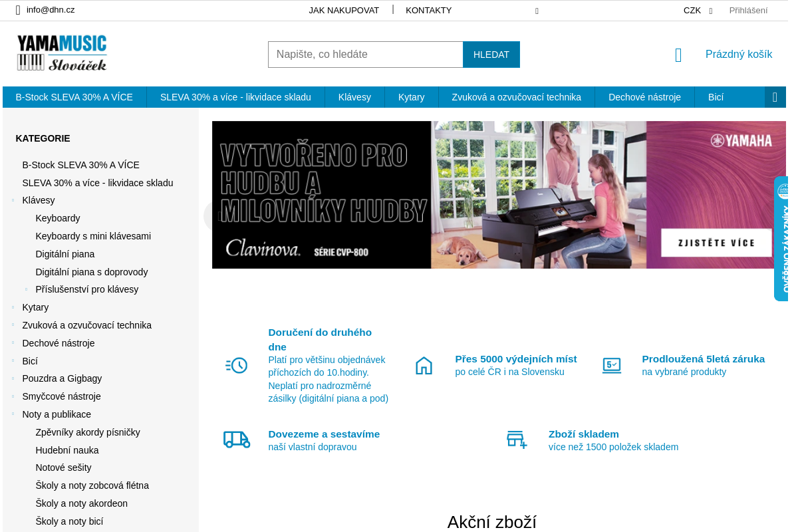Expand Zvuková a ozvučovací technika category
This screenshot has width=798, height=532.
coord(13,325)
